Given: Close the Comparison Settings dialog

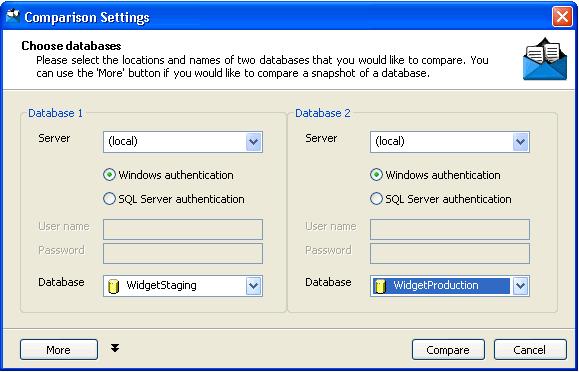Looking at the screenshot, I should pos(562,17).
